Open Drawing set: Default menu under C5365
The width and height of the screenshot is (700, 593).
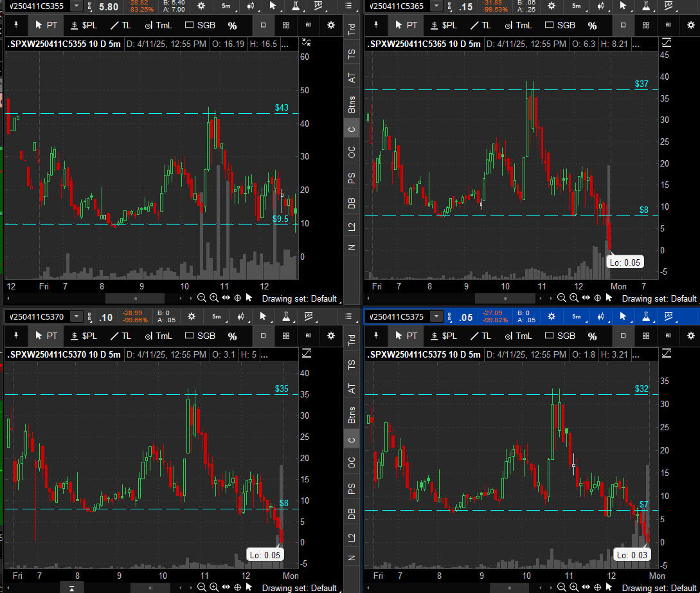tap(659, 298)
